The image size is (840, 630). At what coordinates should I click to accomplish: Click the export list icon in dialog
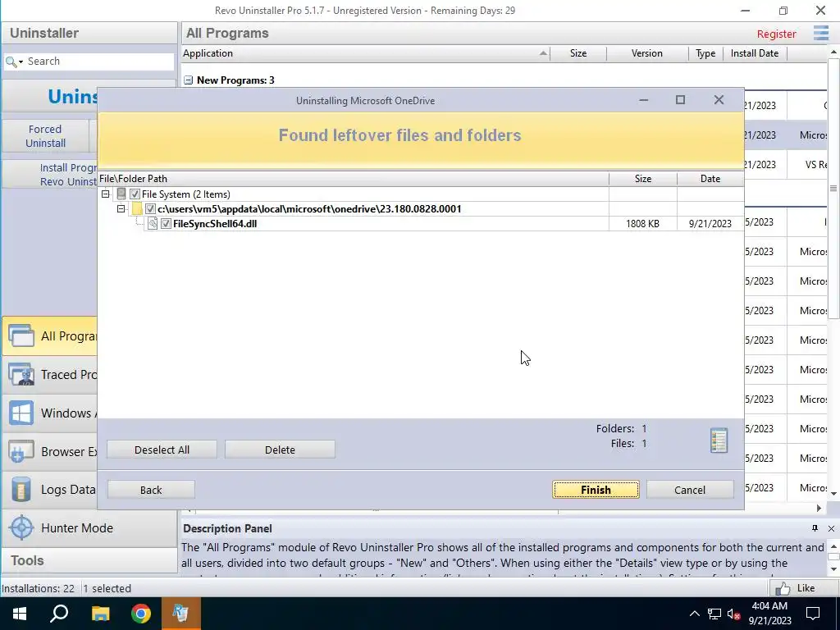719,441
